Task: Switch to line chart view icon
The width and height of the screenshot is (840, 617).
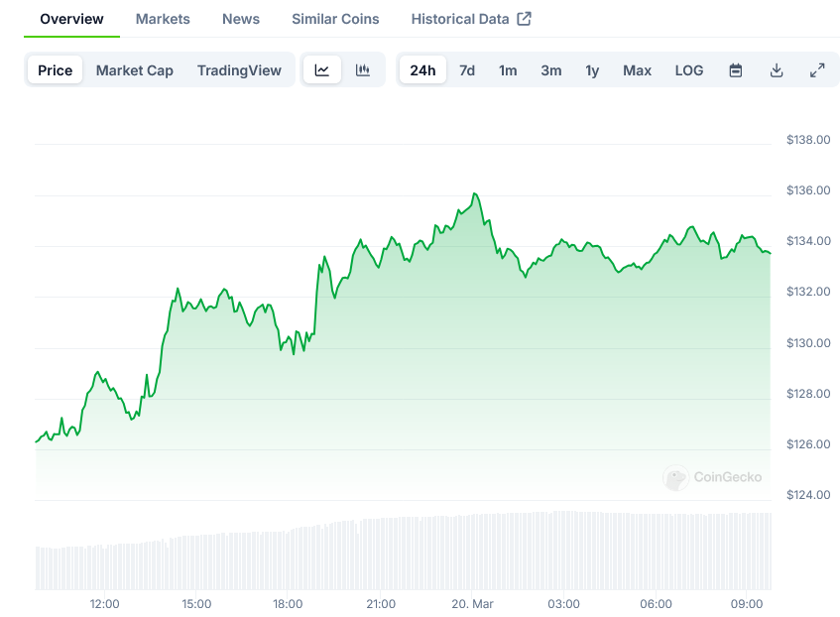Action: click(322, 70)
